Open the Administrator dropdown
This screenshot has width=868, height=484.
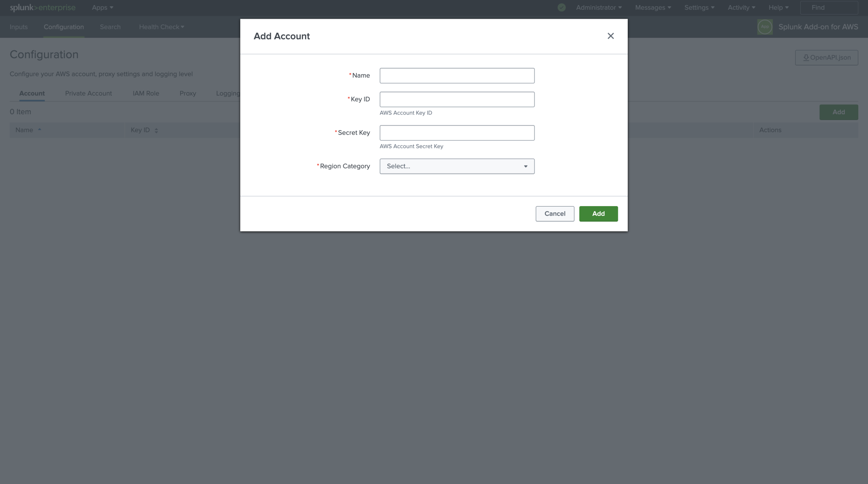click(598, 7)
